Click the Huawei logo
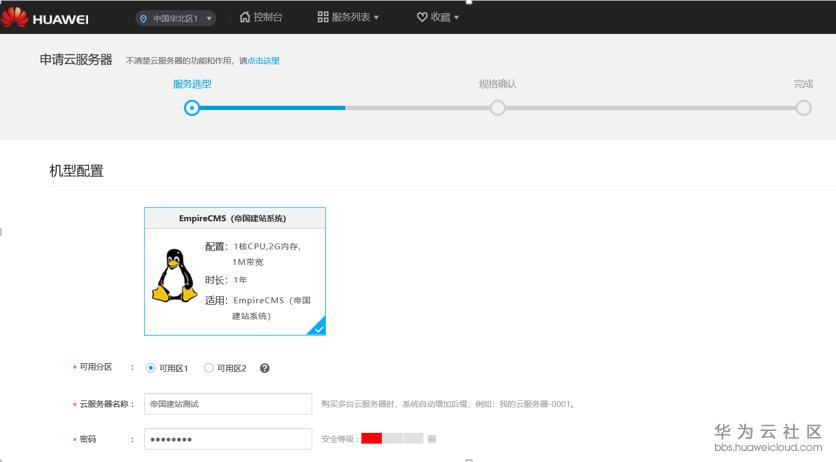The width and height of the screenshot is (836, 462). coord(44,18)
